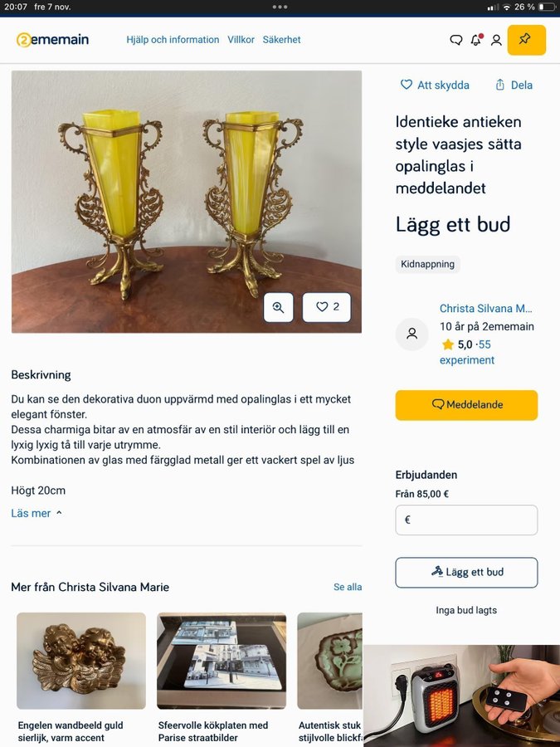The image size is (560, 747).
Task: Click the Lägg ett bud button
Action: point(466,572)
